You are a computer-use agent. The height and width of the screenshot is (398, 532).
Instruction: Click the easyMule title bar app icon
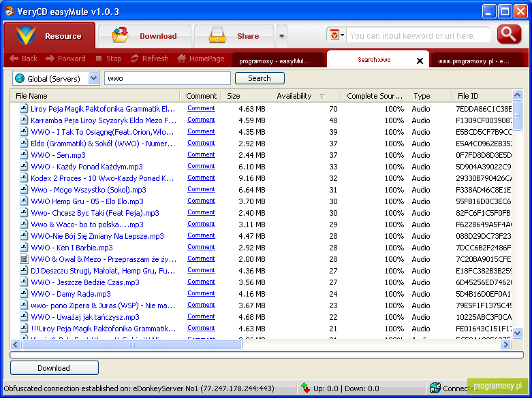pos(9,11)
